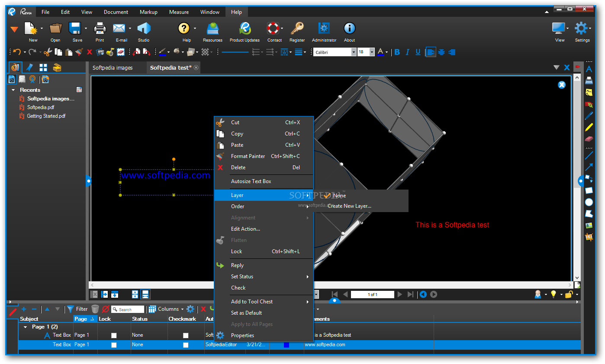Click the Studio icon in the ribbon

tap(144, 29)
